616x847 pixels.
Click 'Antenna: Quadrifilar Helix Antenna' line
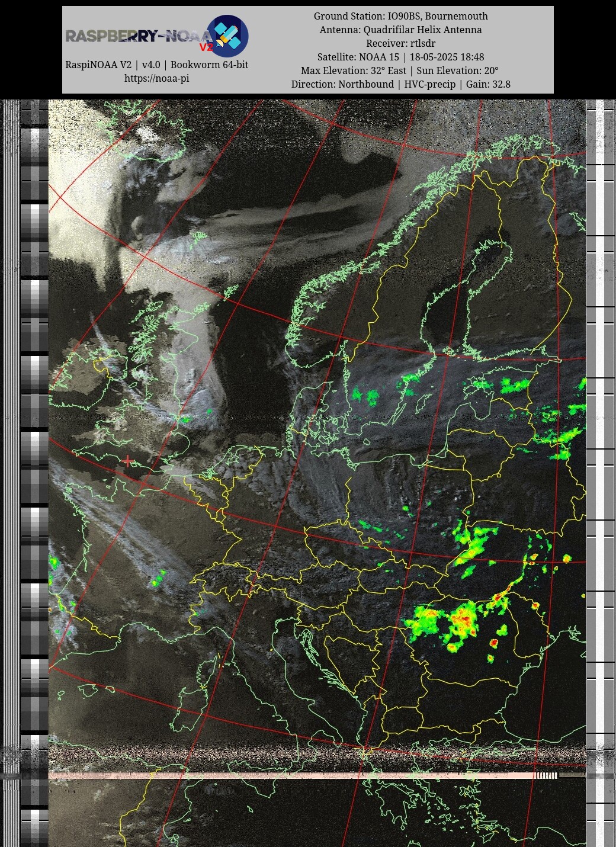click(x=401, y=30)
